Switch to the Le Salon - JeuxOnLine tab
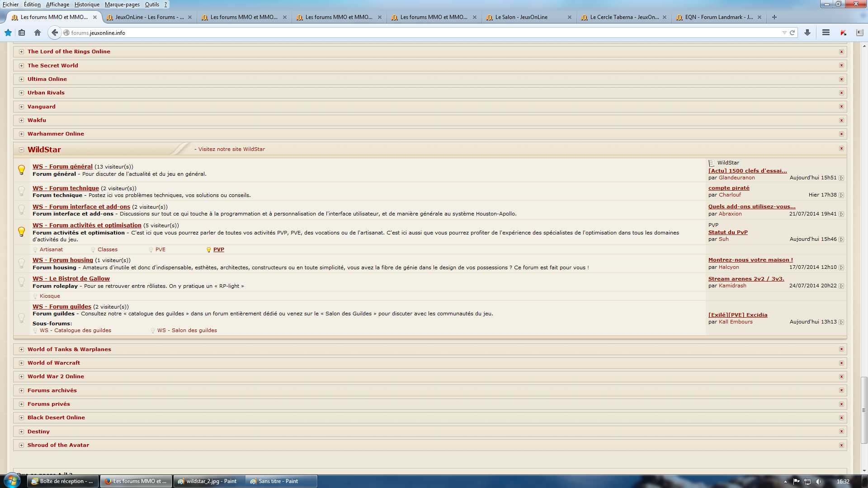 (529, 17)
